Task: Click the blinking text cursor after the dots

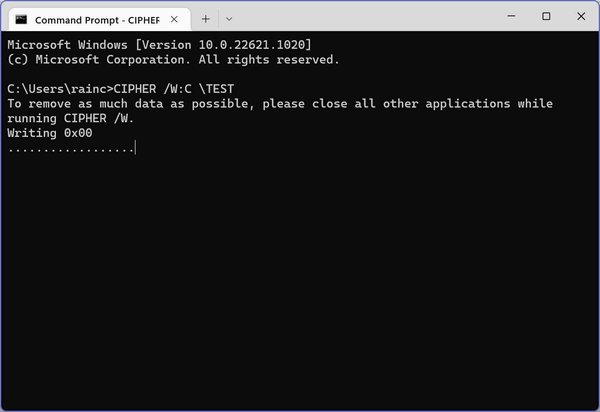Action: pyautogui.click(x=135, y=147)
